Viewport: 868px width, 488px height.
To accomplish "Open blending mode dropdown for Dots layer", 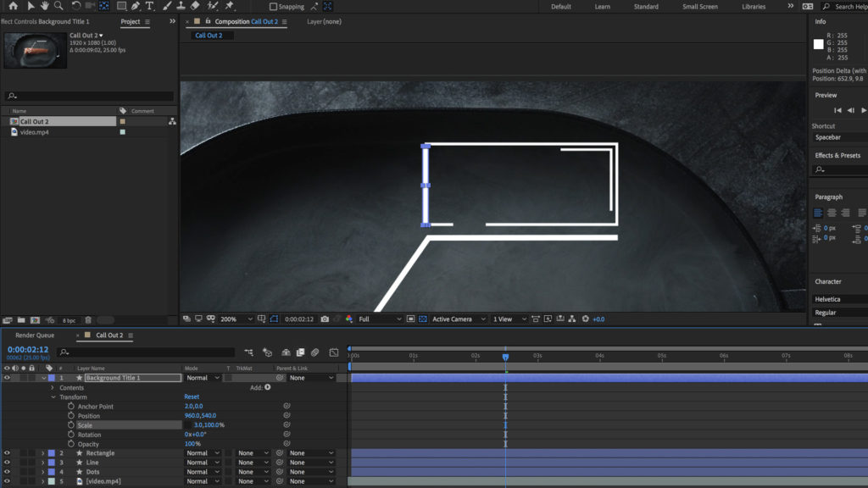I will 203,472.
